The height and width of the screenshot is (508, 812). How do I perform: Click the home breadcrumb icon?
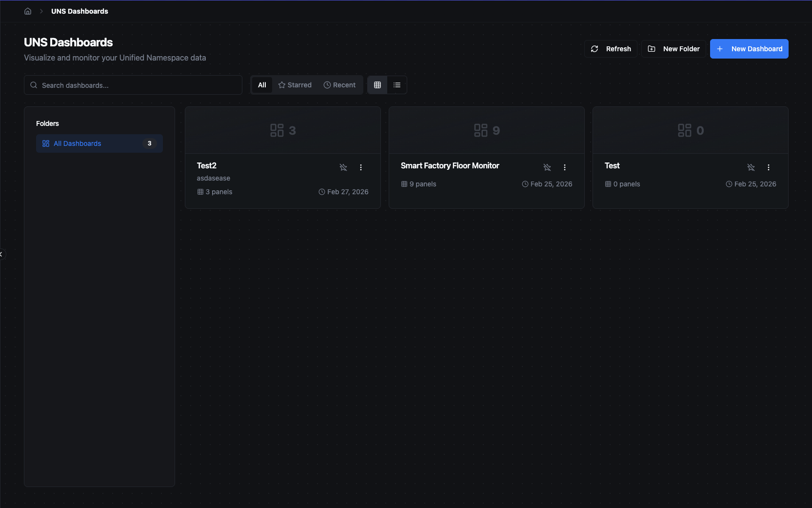(x=28, y=11)
